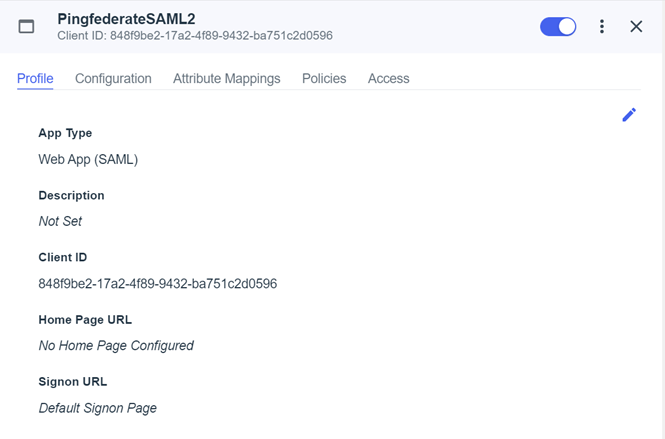665x439 pixels.
Task: Click the No Home Page Configured text
Action: pos(116,346)
